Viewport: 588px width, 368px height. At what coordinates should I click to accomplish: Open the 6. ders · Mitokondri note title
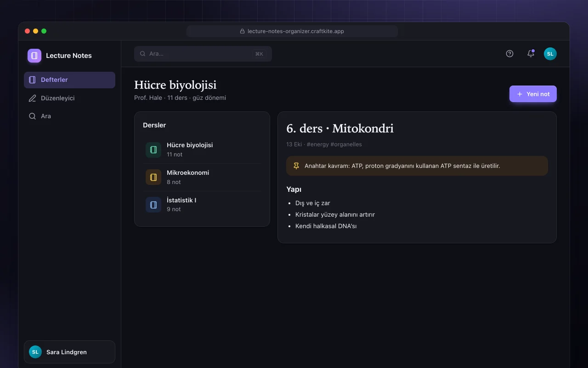point(340,128)
